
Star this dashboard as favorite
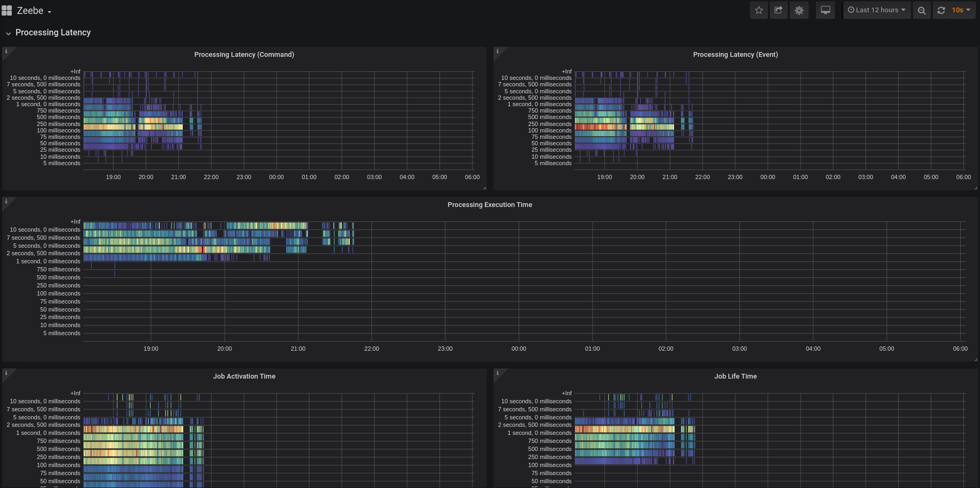[x=759, y=10]
